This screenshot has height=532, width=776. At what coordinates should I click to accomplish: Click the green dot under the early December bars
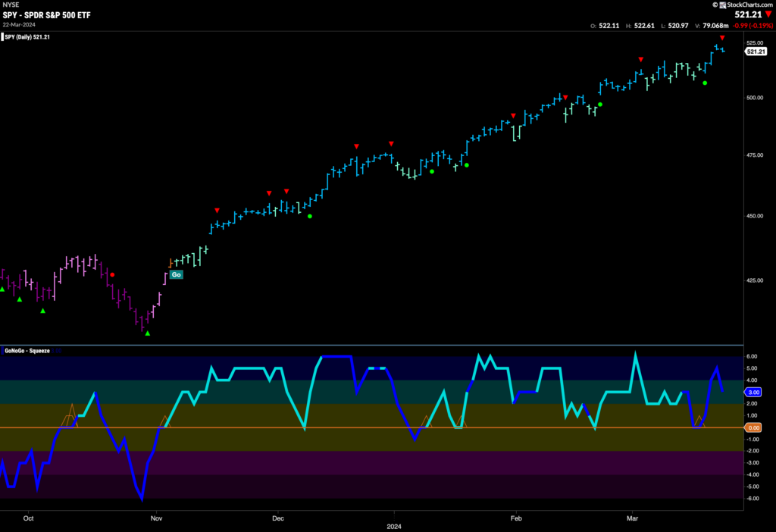tap(310, 216)
